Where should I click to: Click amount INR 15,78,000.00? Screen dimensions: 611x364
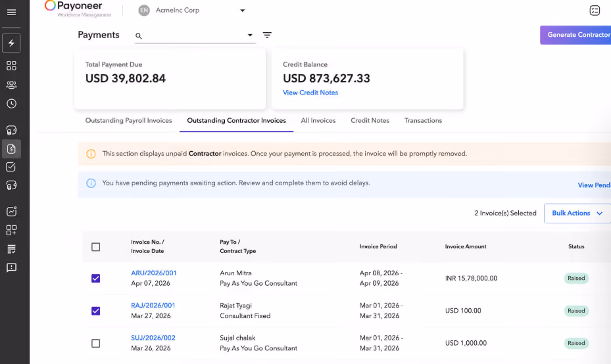pos(471,279)
